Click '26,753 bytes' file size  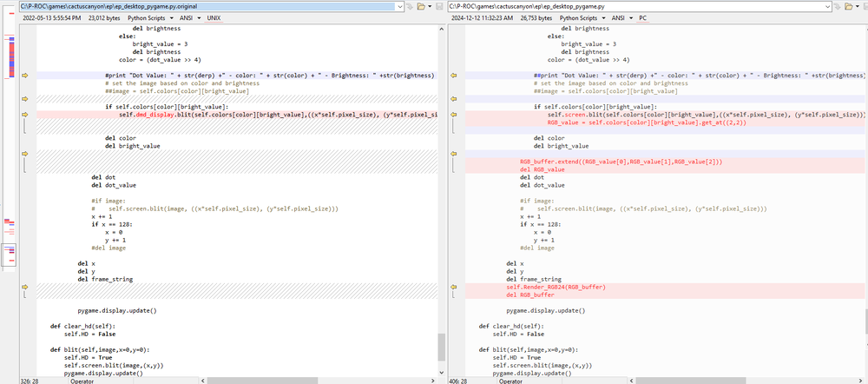coord(536,17)
